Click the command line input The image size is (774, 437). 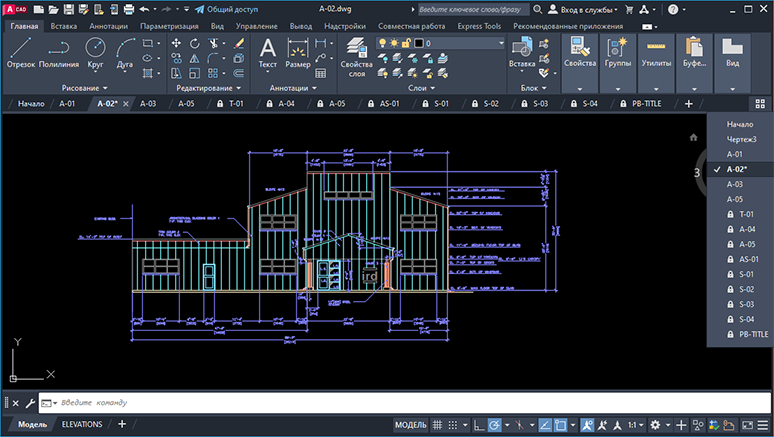tap(405, 402)
